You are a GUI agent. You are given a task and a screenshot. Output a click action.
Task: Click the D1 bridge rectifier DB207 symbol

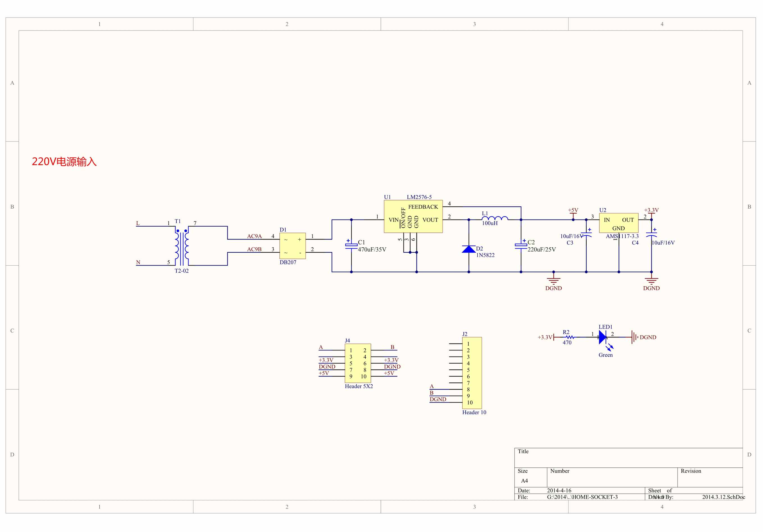click(x=292, y=246)
